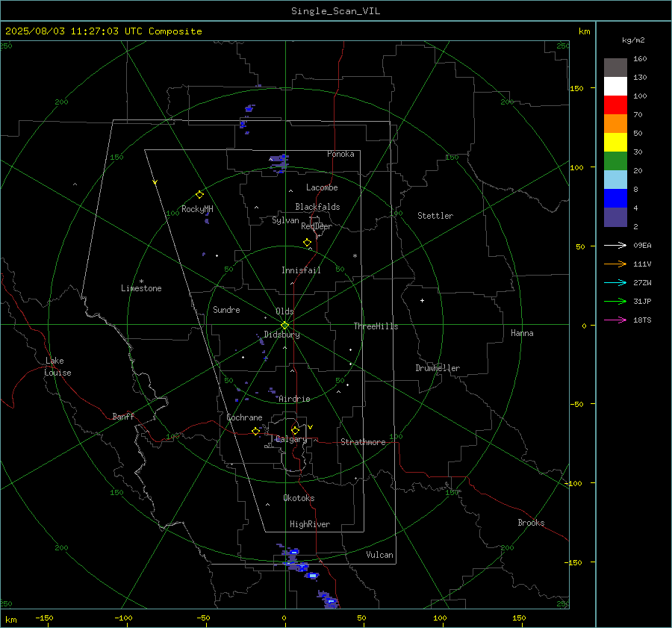Click the yellow diamond at the radar center

pyautogui.click(x=284, y=325)
